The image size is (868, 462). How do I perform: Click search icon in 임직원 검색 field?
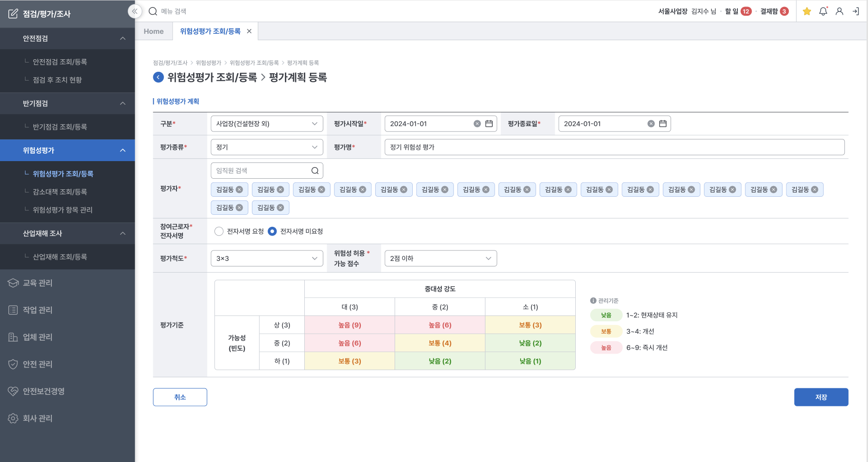(315, 171)
